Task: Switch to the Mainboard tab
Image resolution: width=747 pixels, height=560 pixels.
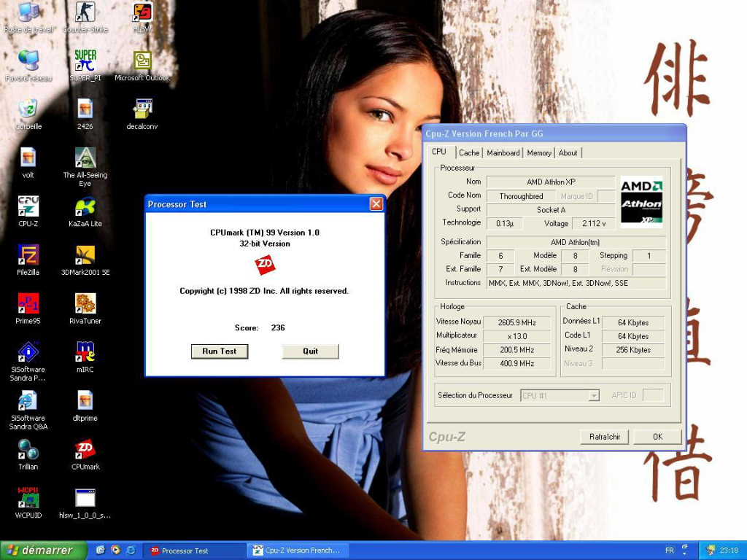Action: (x=503, y=152)
